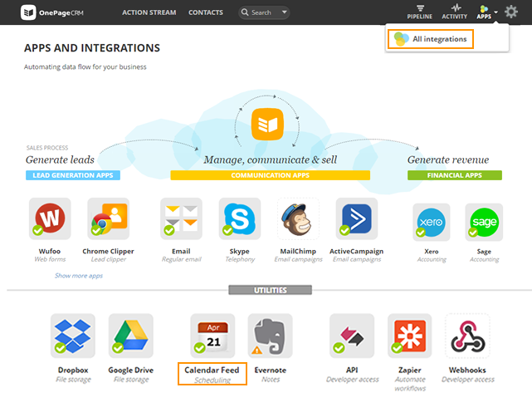Click the Sage name label
Image resolution: width=532 pixels, height=412 pixels.
point(484,252)
